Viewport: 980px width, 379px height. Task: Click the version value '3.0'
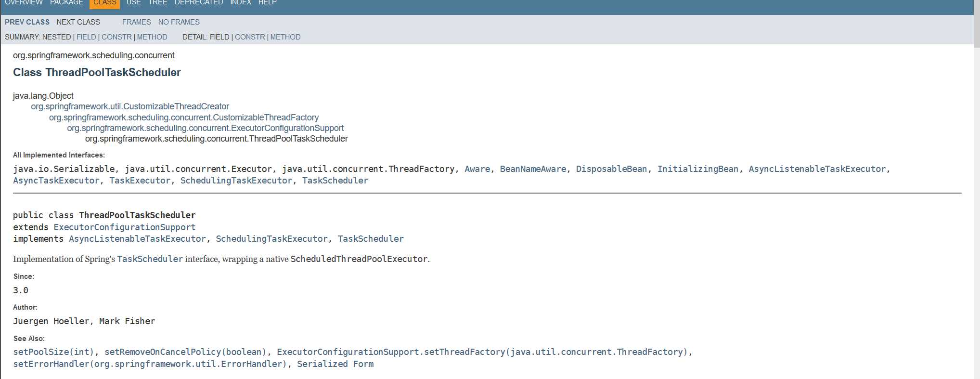pyautogui.click(x=20, y=290)
